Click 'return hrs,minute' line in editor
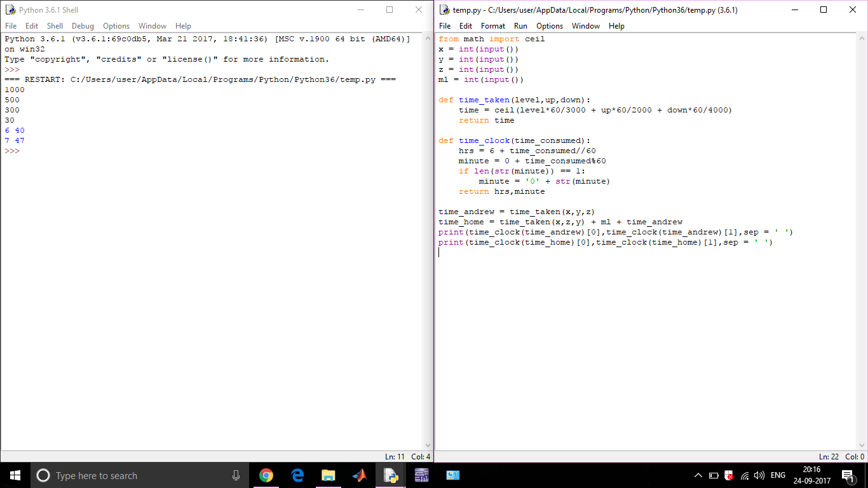This screenshot has width=868, height=488. 502,191
